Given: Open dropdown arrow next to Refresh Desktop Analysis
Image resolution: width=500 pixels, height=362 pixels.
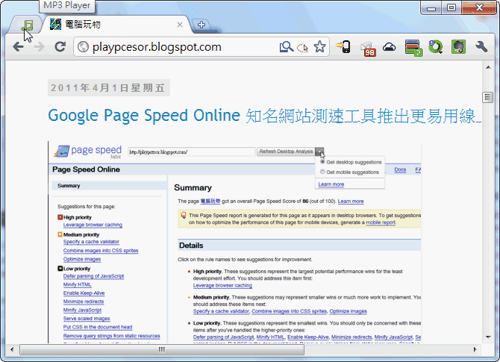Looking at the screenshot, I should (320, 152).
